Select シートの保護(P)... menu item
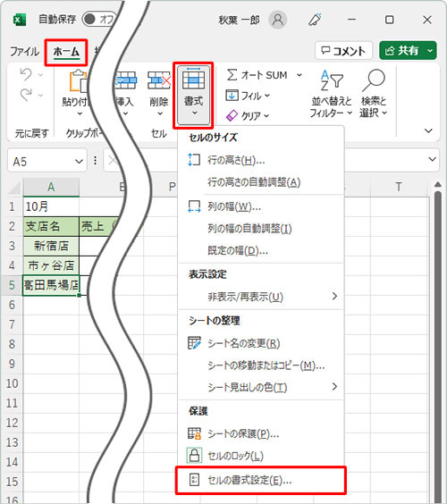 [261, 433]
